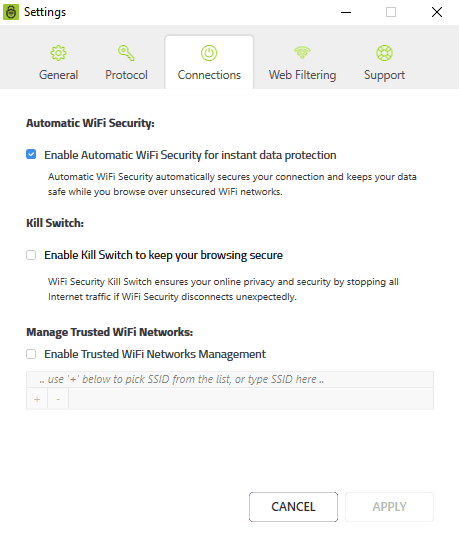
Task: Switch to the Connections tab label
Action: point(209,75)
